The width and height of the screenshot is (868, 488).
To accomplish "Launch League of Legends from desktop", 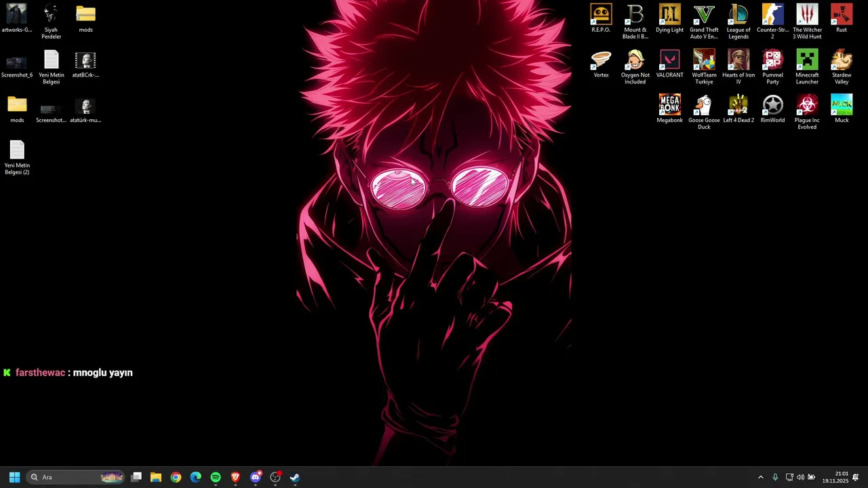I will coord(738,22).
